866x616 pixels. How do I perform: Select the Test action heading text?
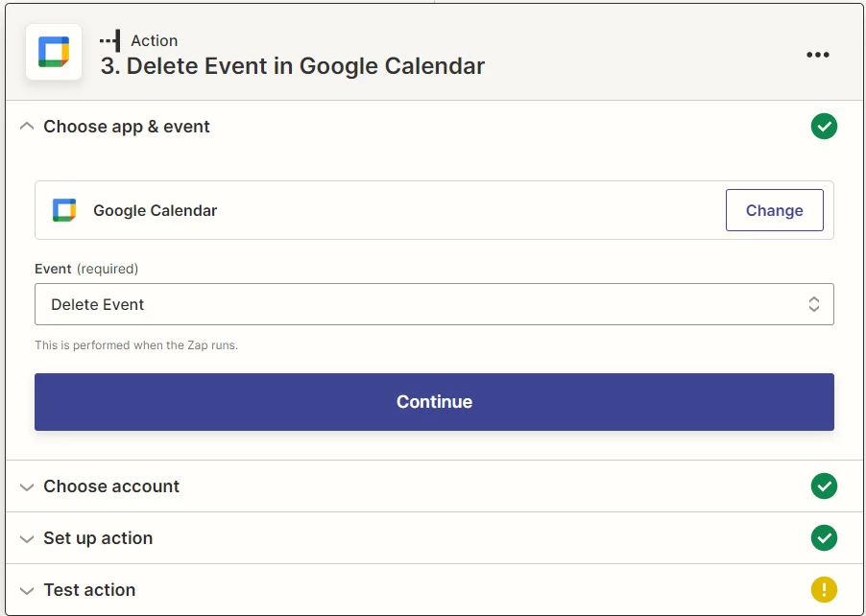[89, 590]
